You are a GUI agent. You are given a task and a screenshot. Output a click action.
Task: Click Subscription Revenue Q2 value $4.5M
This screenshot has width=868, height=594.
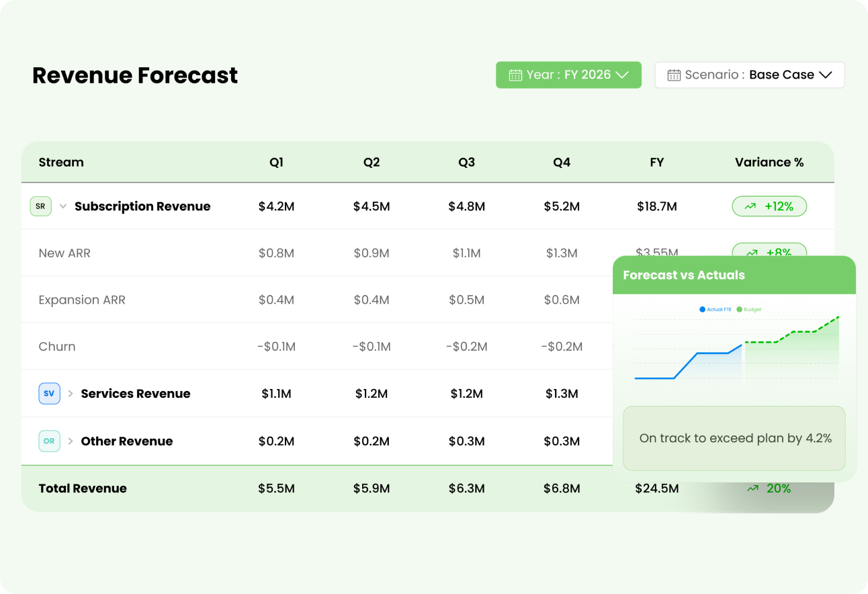(x=372, y=206)
